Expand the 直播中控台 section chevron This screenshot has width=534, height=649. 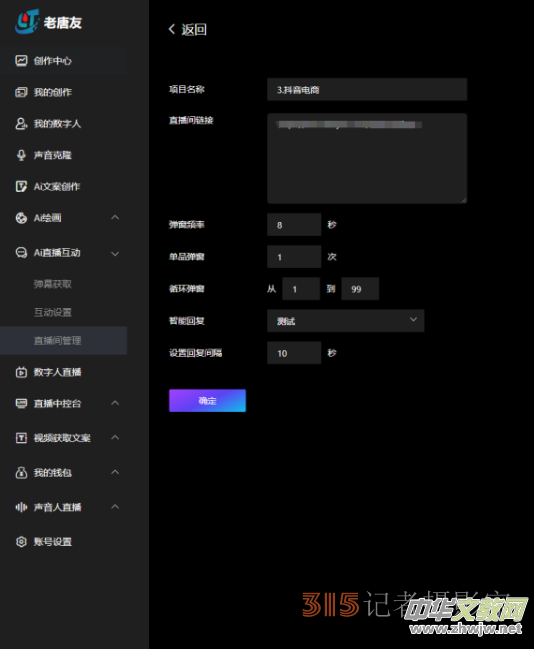pyautogui.click(x=115, y=403)
